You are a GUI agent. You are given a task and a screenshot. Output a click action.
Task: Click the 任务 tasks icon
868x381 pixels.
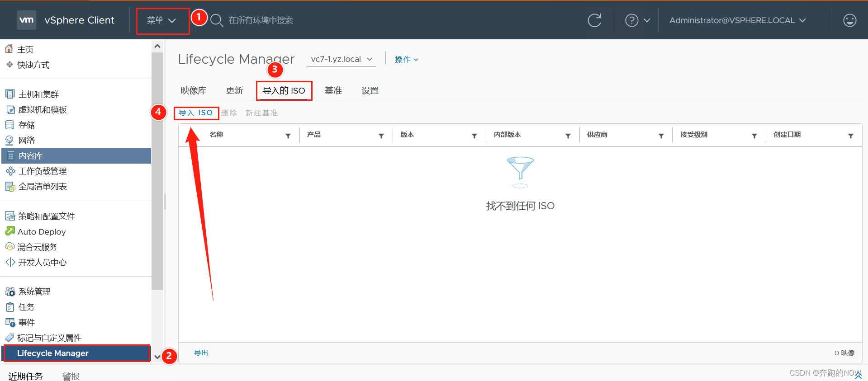[x=10, y=307]
